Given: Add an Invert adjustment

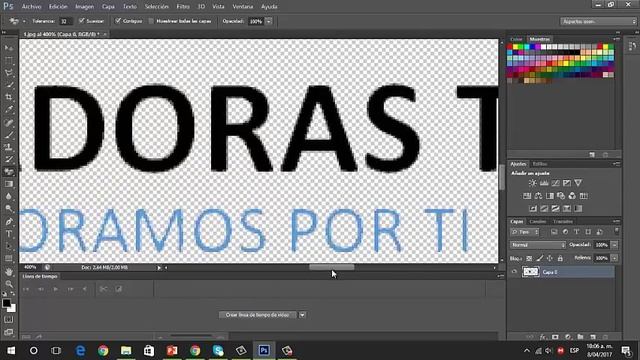Looking at the screenshot, I should (x=533, y=209).
